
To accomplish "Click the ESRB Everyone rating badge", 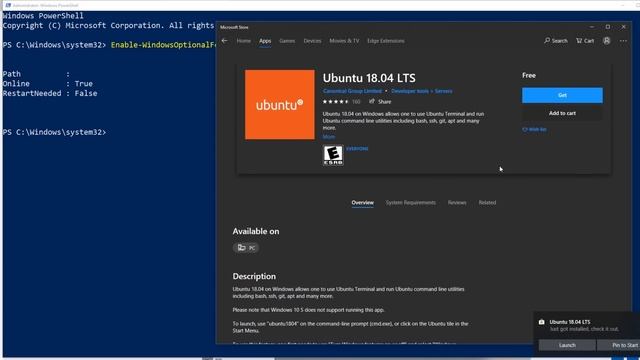I will coord(333,155).
